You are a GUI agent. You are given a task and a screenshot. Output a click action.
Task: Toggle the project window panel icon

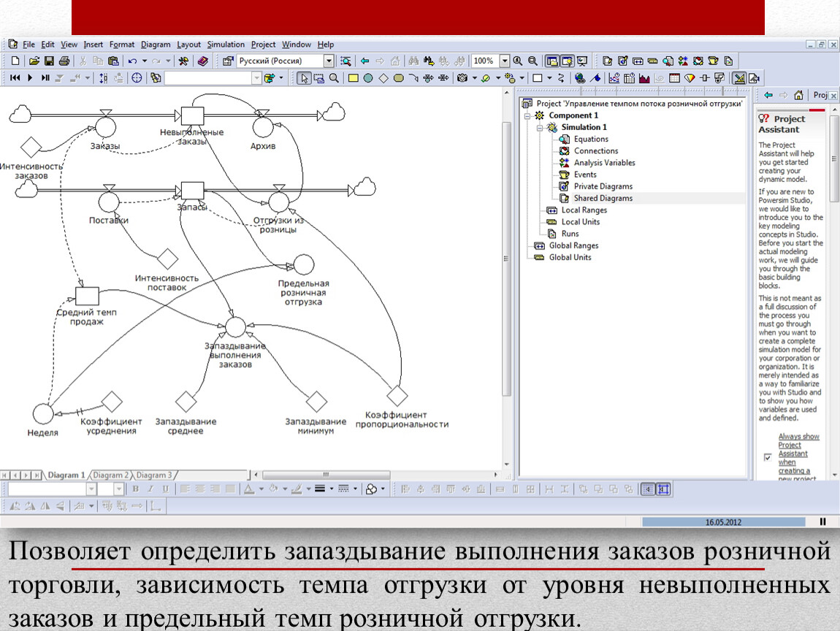pyautogui.click(x=551, y=61)
